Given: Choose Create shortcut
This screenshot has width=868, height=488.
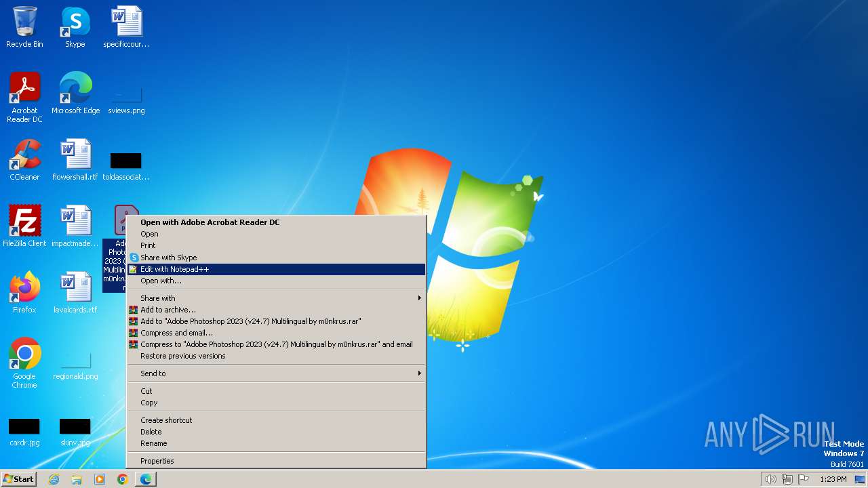Looking at the screenshot, I should pos(277,420).
